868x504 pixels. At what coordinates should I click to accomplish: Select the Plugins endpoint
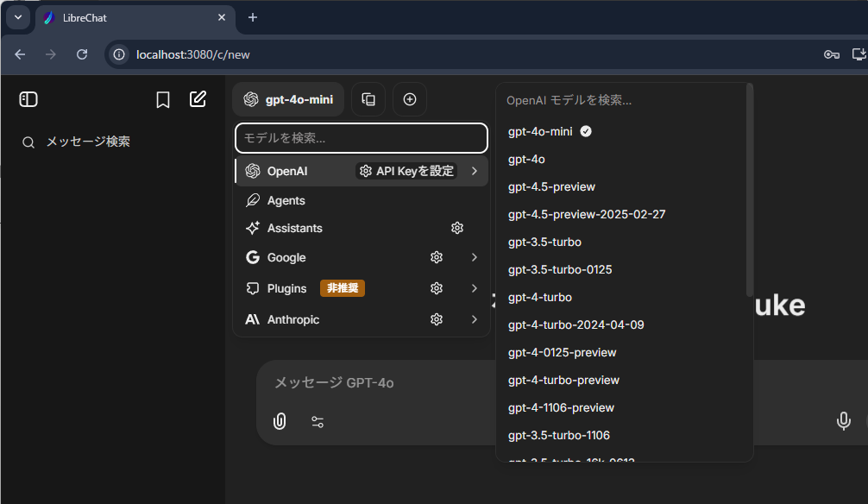point(362,288)
